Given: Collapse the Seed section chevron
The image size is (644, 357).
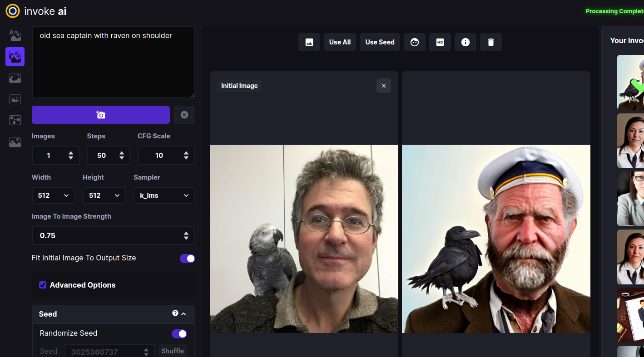Looking at the screenshot, I should [x=183, y=313].
